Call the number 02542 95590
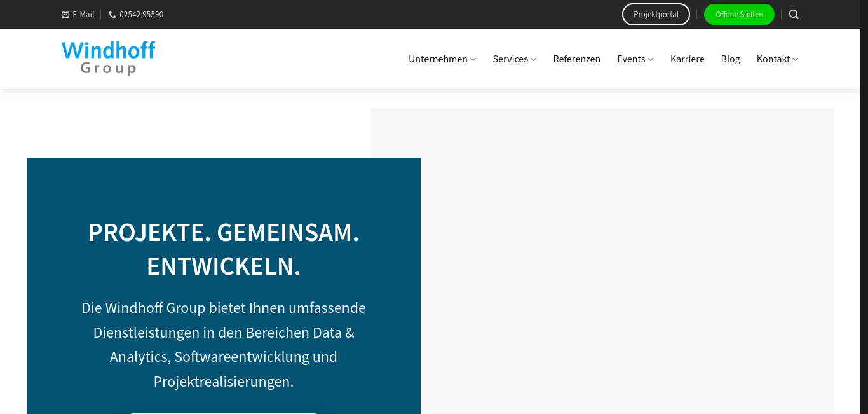Viewport: 868px width, 414px height. click(x=141, y=15)
